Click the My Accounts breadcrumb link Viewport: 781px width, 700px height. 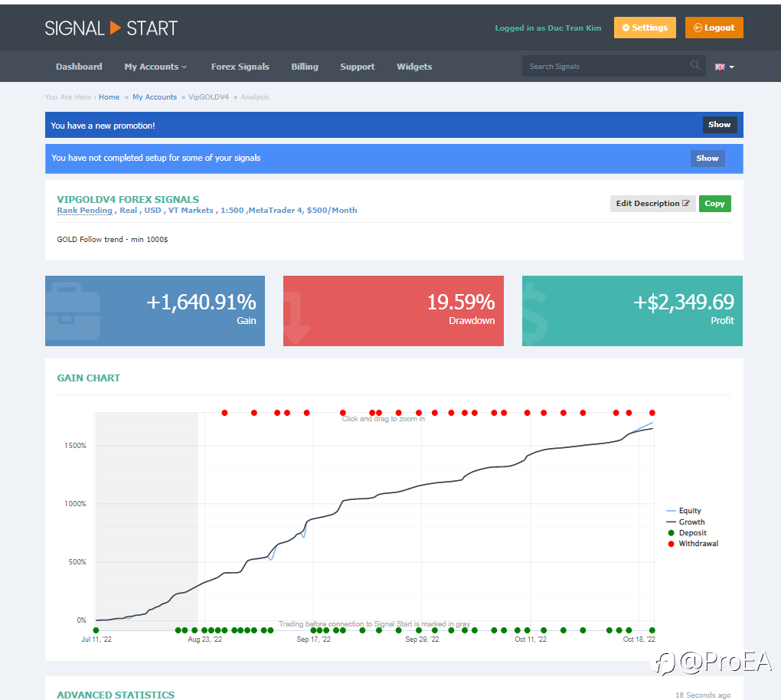pyautogui.click(x=155, y=97)
